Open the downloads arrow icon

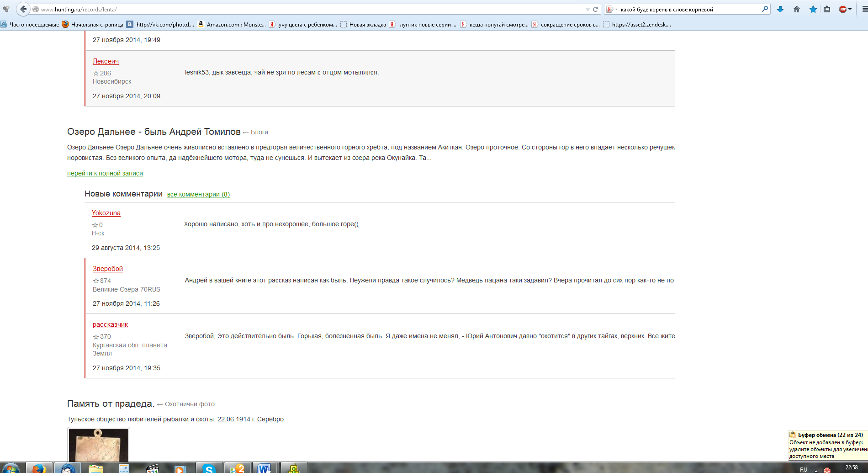pyautogui.click(x=780, y=9)
